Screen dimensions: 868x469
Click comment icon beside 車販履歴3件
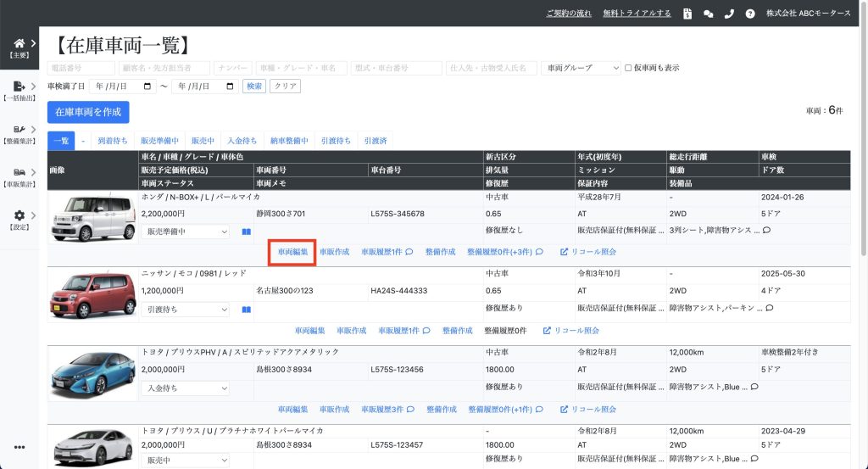coord(411,409)
